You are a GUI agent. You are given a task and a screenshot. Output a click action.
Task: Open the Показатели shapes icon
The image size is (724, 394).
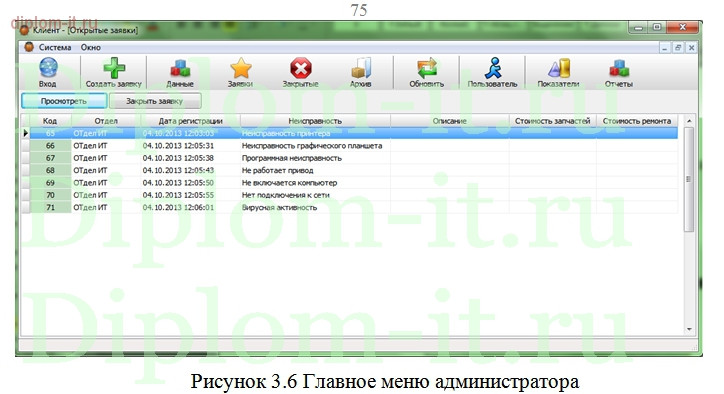pyautogui.click(x=559, y=68)
